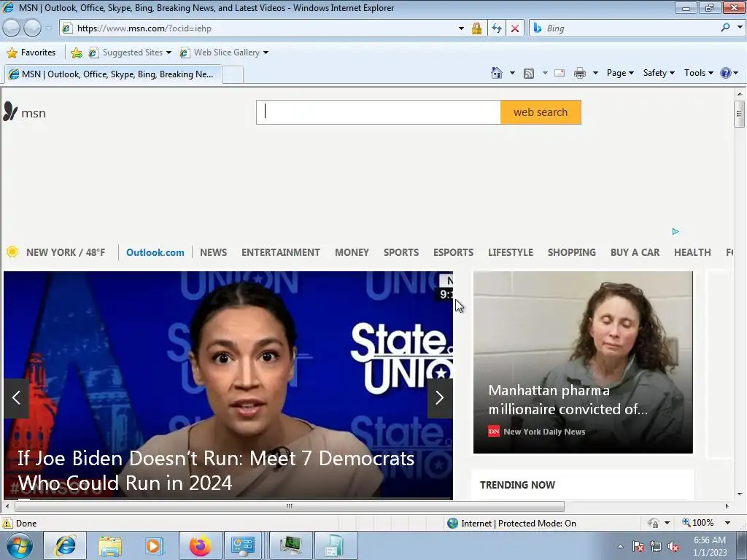Open the ESPORTS link

coord(453,252)
